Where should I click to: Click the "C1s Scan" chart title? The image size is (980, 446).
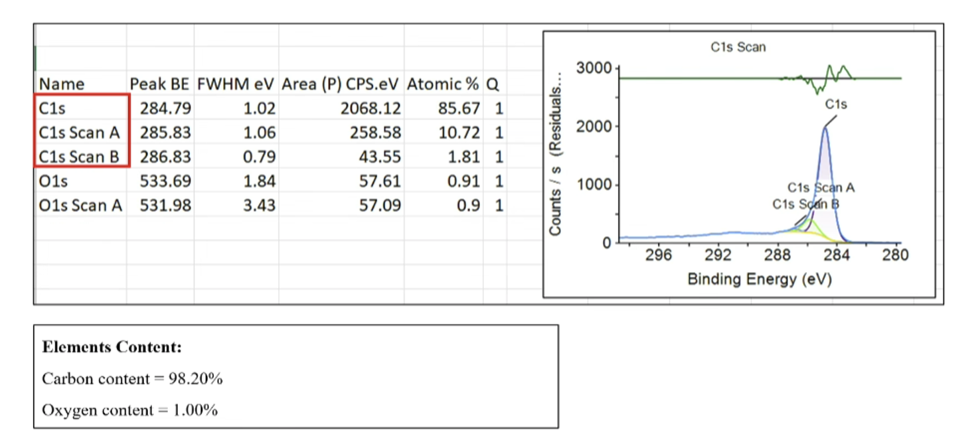(x=738, y=47)
